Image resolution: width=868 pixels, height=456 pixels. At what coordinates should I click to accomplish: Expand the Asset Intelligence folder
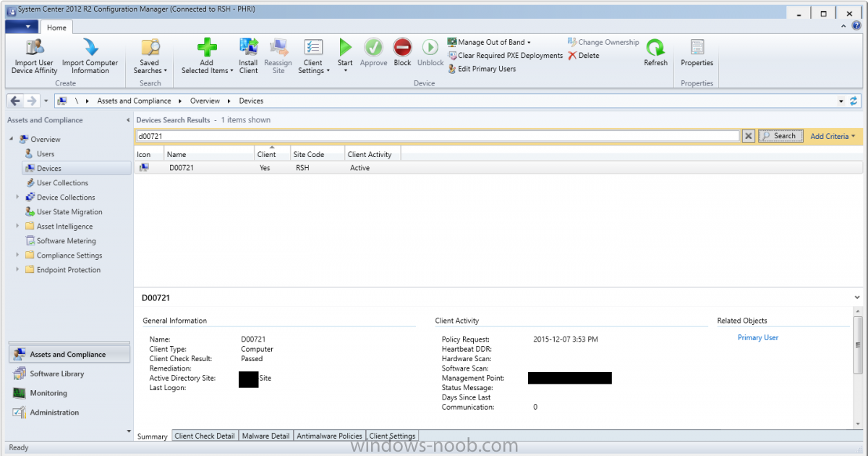click(17, 226)
